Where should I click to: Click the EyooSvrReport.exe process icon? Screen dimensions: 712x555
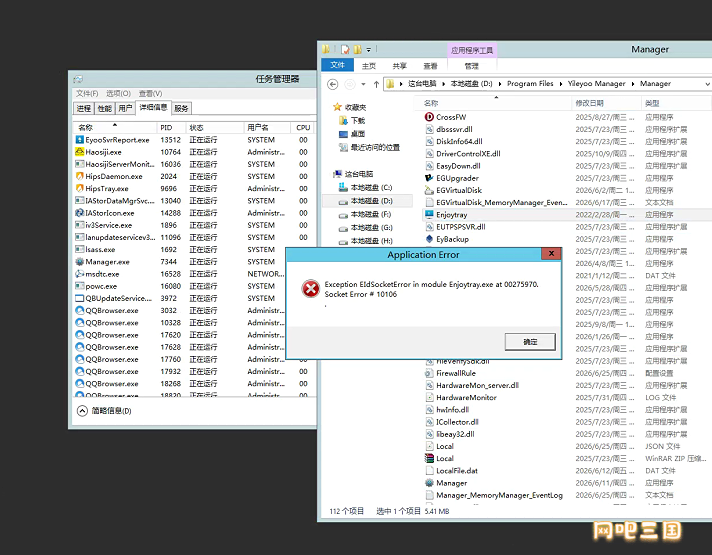pos(79,140)
